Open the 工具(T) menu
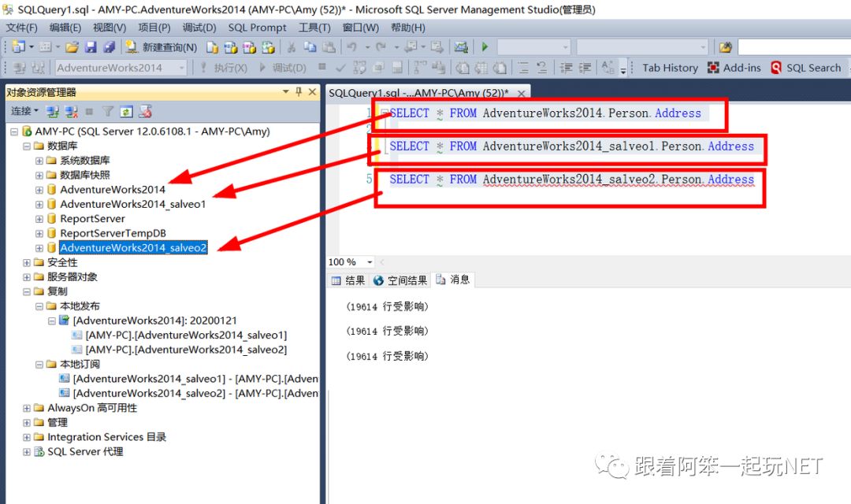851x504 pixels. point(314,28)
